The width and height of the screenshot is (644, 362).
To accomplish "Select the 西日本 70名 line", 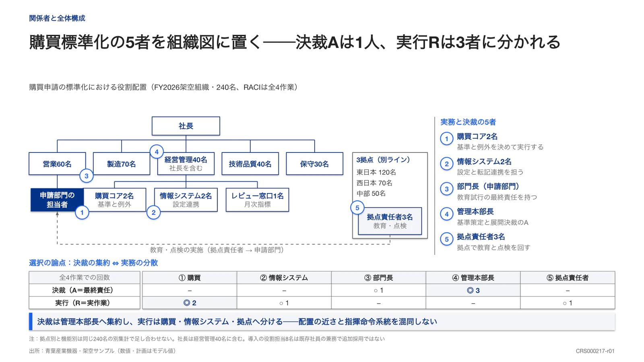I will 374,183.
